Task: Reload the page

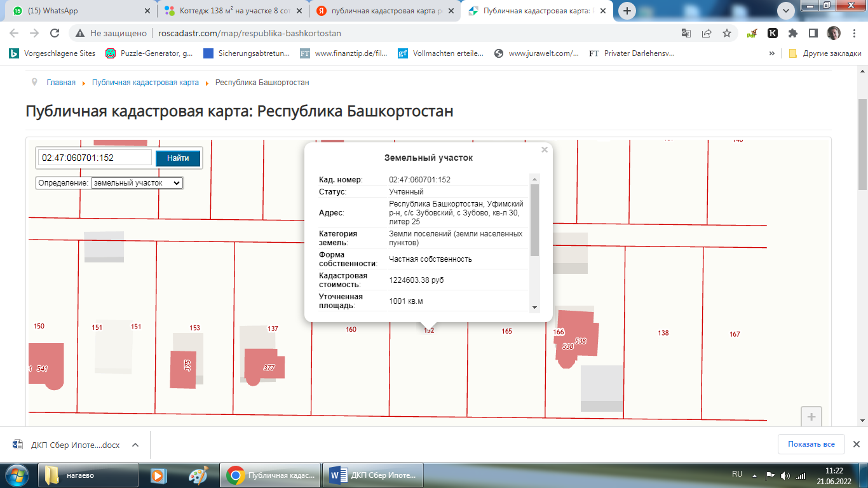Action: [x=55, y=33]
